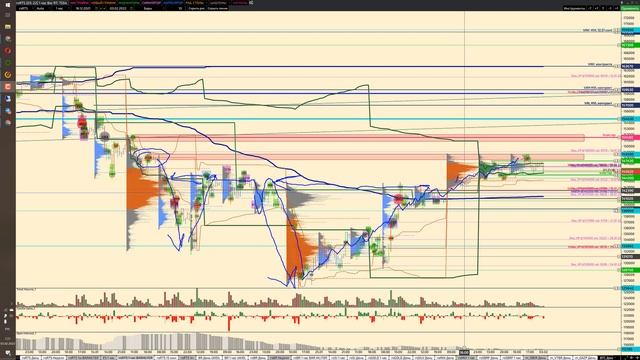Image resolution: width=640 pixels, height=360 pixels.
Task: Open the 1 час timeframe dropdown
Action: coord(61,8)
